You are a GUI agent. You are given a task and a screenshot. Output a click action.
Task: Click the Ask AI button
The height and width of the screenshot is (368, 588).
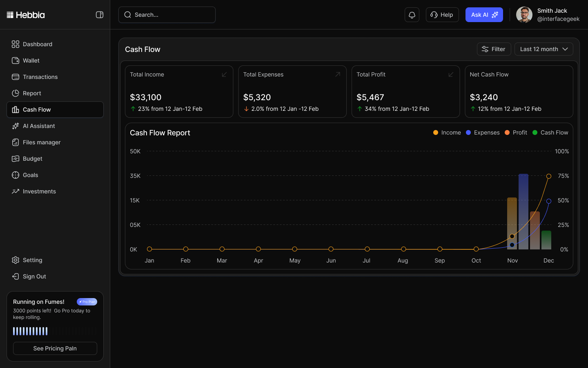pos(484,15)
